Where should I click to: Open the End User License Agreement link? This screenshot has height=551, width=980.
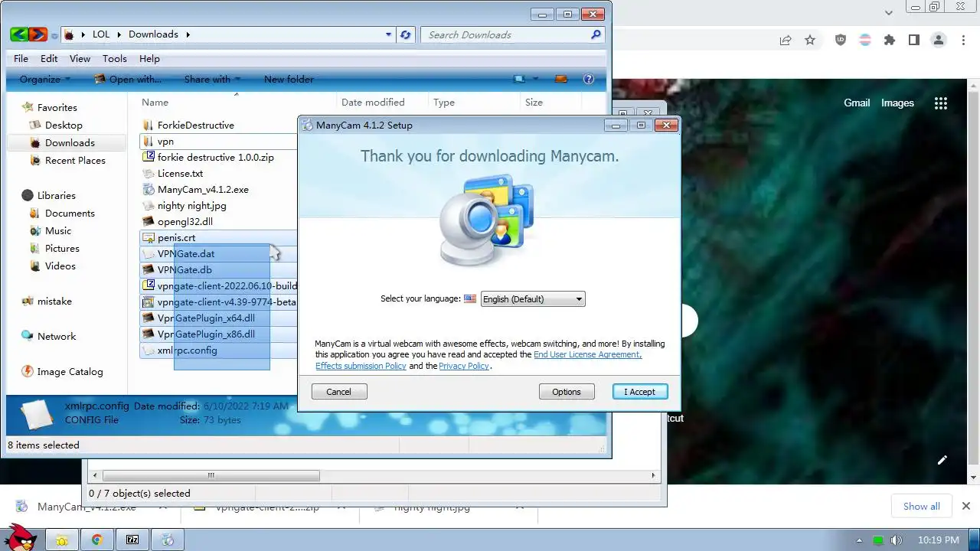click(x=588, y=354)
